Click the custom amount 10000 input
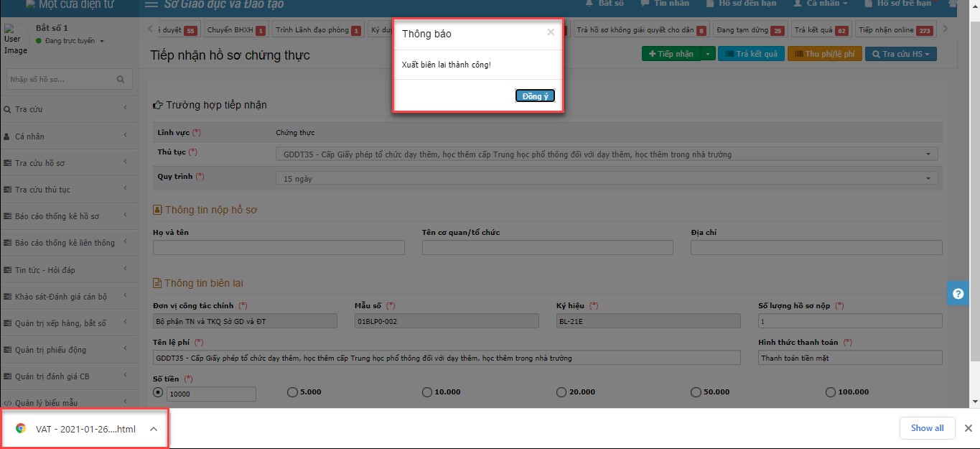 click(211, 394)
